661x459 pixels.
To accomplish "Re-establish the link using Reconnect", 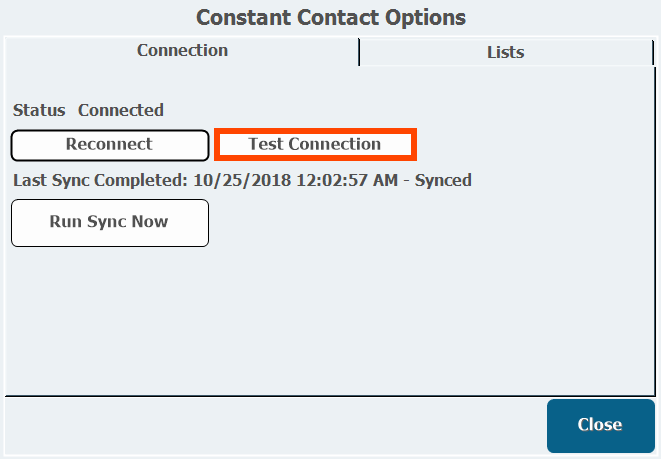I will click(x=109, y=144).
